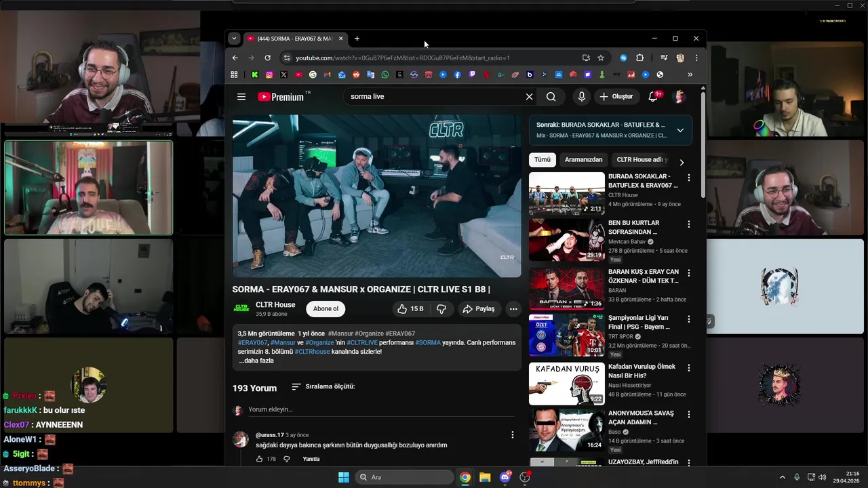Image resolution: width=868 pixels, height=488 pixels.
Task: Go back in Chrome browser
Action: click(x=235, y=58)
